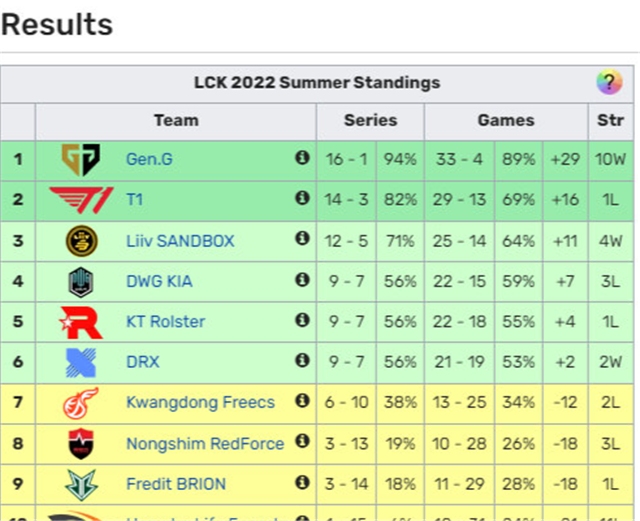
Task: Click the DRX team logo
Action: point(80,362)
